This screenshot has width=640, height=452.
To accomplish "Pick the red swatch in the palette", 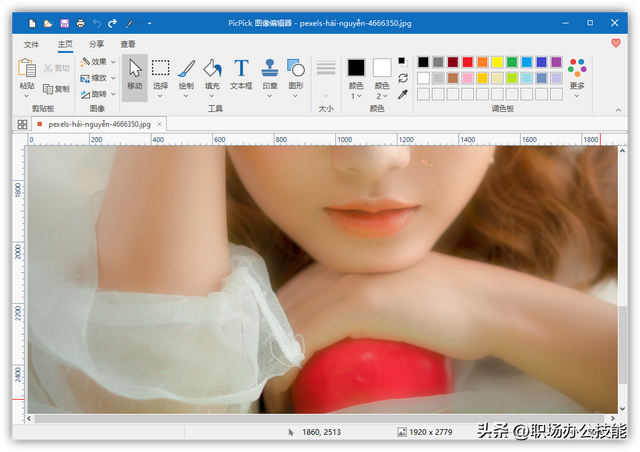I will coord(468,62).
